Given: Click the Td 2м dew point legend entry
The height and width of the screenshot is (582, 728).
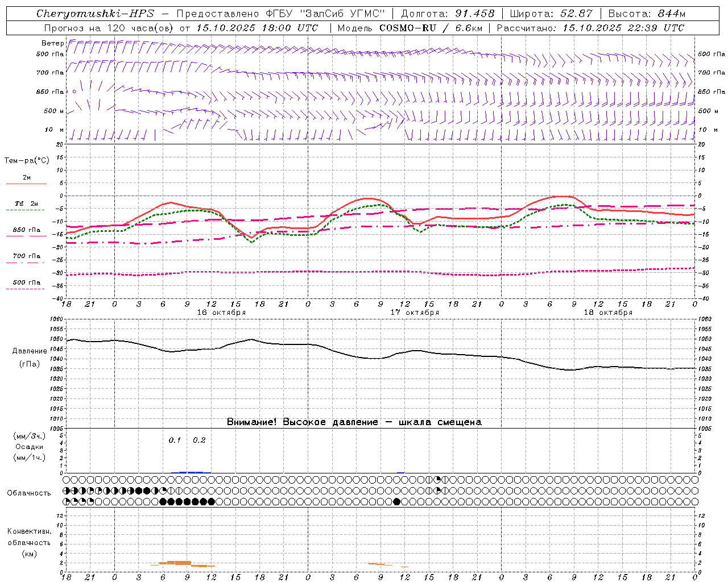Looking at the screenshot, I should tap(27, 203).
